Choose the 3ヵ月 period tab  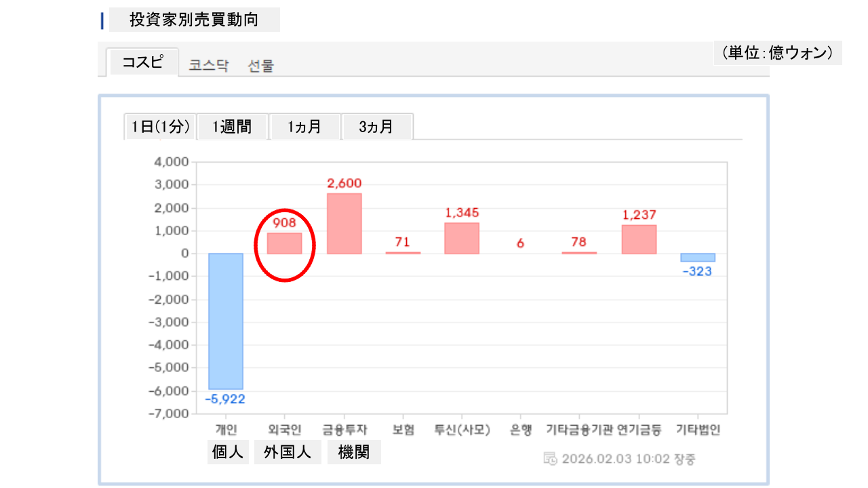(376, 127)
